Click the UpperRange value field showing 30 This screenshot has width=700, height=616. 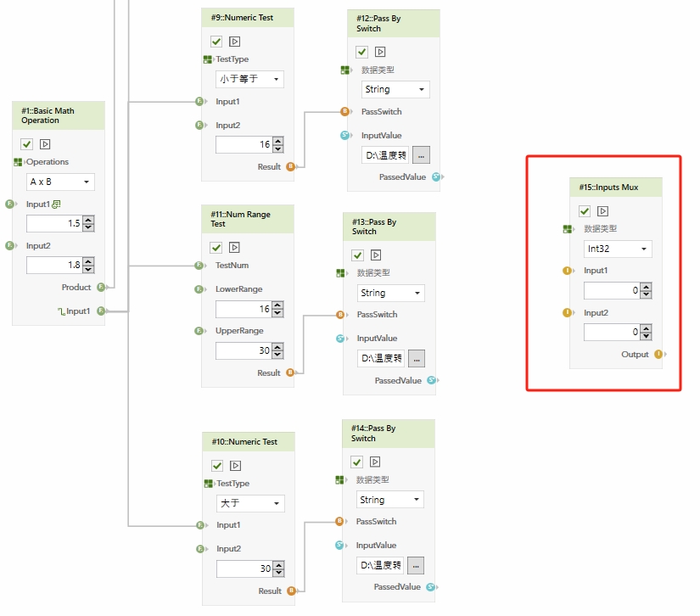243,350
